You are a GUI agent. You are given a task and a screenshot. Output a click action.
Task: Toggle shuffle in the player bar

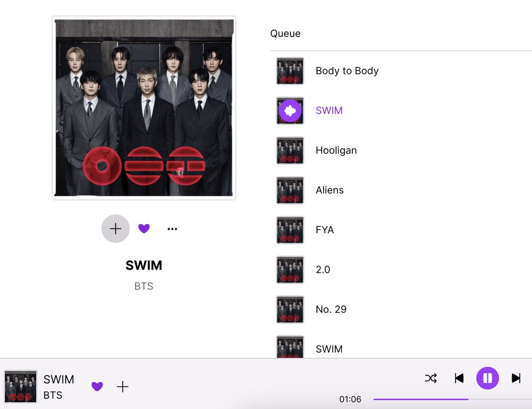[431, 378]
